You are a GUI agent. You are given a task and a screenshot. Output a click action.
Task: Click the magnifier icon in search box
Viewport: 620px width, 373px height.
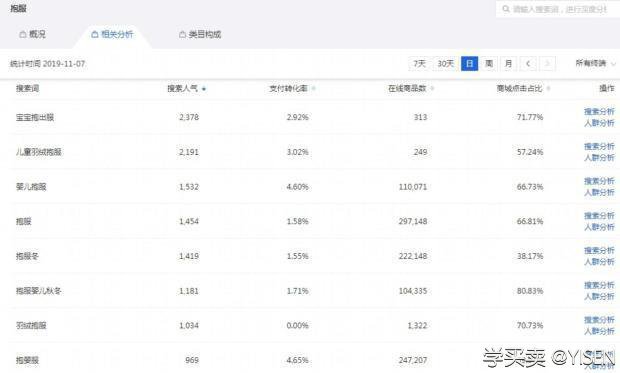[x=506, y=9]
